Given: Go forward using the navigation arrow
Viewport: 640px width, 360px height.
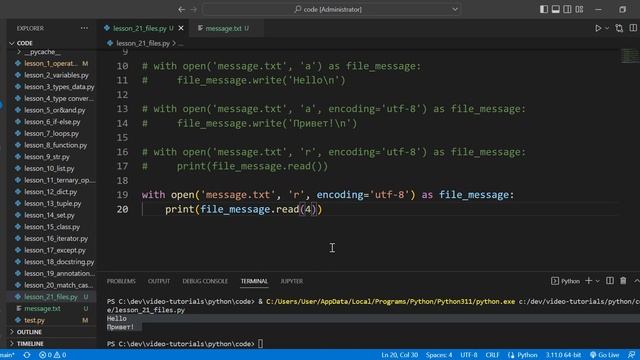Looking at the screenshot, I should [194, 9].
